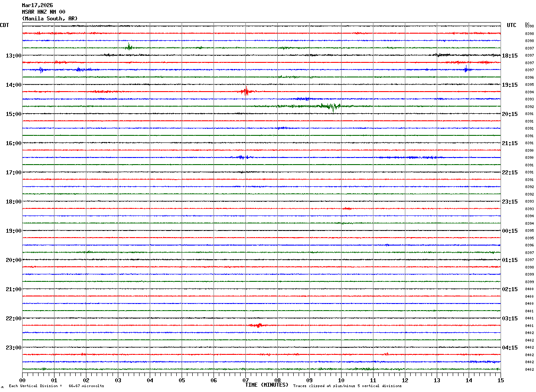Select the 21:00 CDT hour label

click(13, 289)
